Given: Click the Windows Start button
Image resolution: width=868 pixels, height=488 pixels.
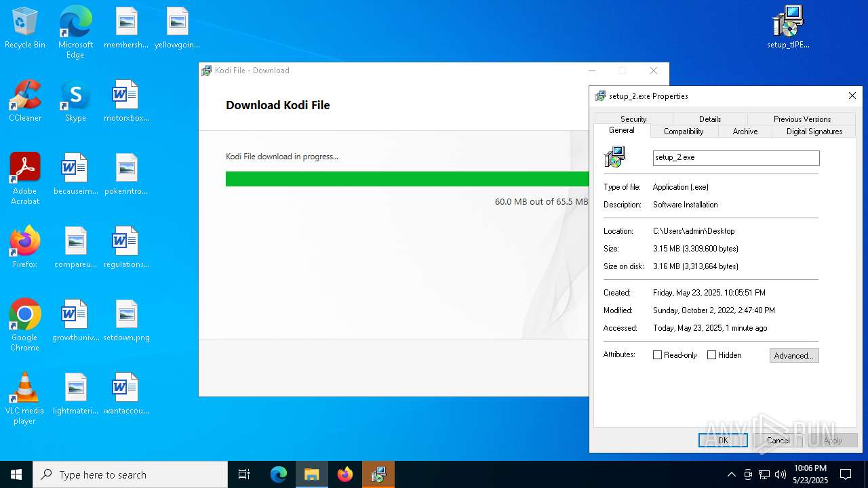Looking at the screenshot, I should pyautogui.click(x=16, y=474).
